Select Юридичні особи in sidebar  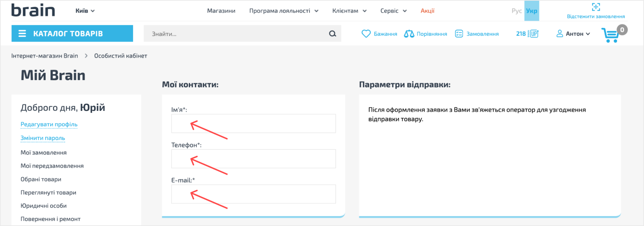click(x=44, y=206)
